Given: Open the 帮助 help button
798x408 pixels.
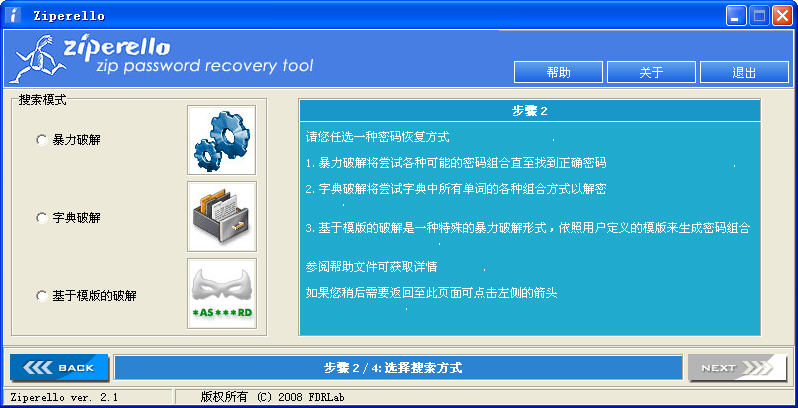Looking at the screenshot, I should [x=558, y=72].
